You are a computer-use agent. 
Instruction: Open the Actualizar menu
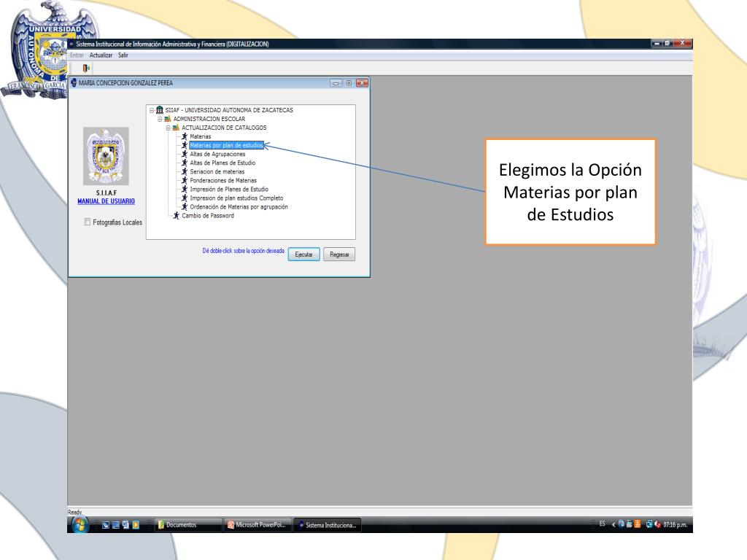point(101,55)
